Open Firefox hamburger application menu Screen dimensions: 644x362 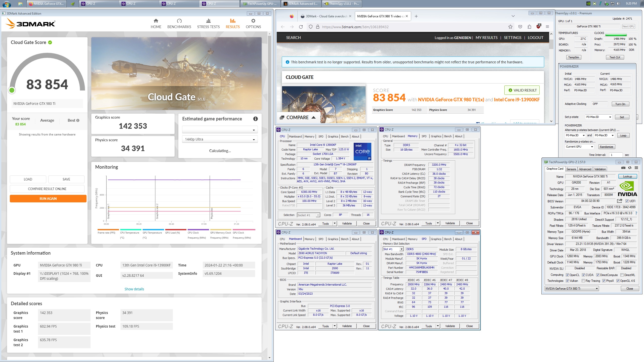547,27
